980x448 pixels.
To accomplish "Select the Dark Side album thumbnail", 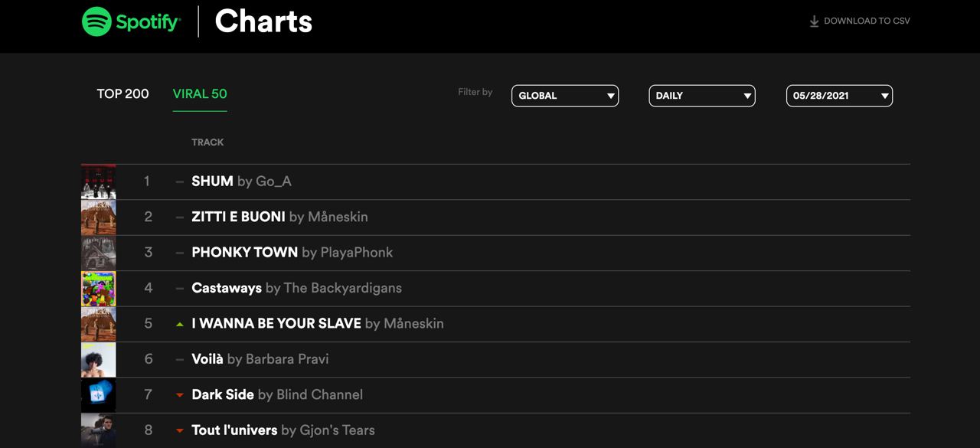I will [x=99, y=395].
